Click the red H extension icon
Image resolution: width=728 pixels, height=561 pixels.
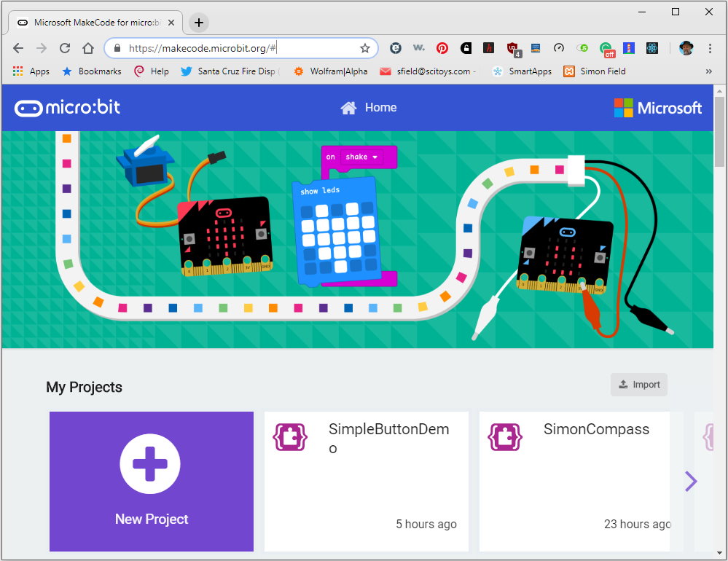[488, 48]
